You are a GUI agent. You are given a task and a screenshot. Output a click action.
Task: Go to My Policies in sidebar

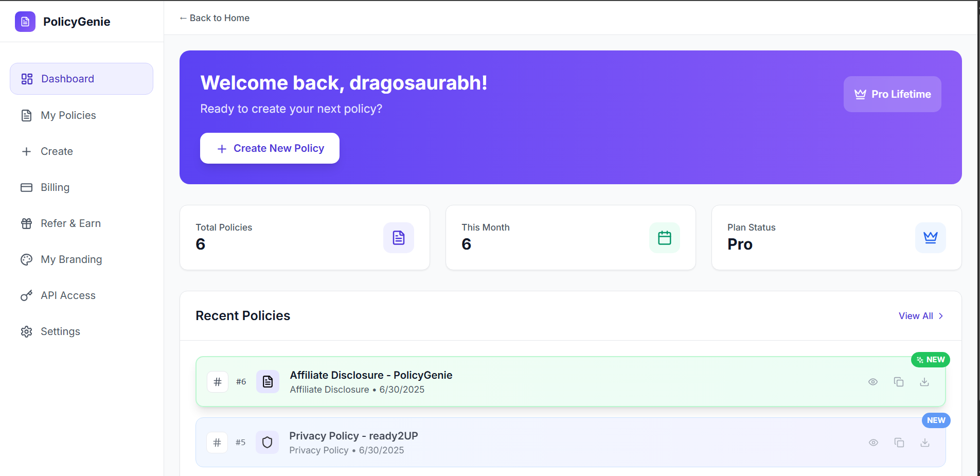(81, 115)
